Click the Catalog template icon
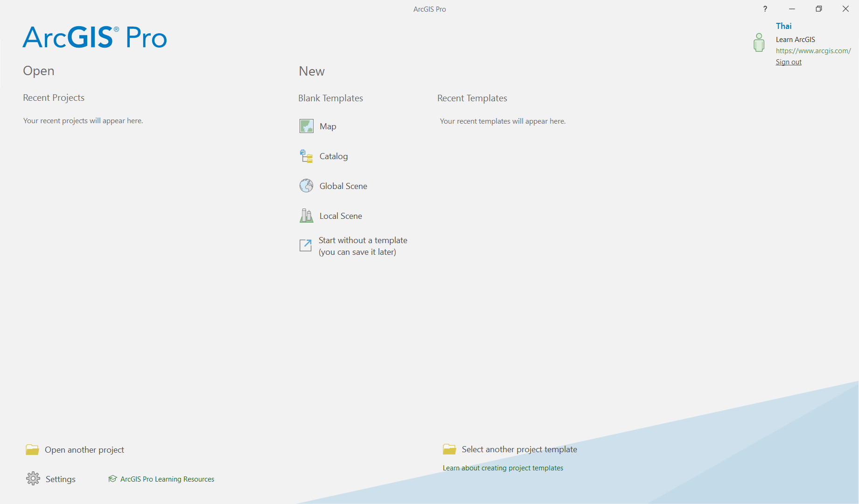 click(x=306, y=156)
